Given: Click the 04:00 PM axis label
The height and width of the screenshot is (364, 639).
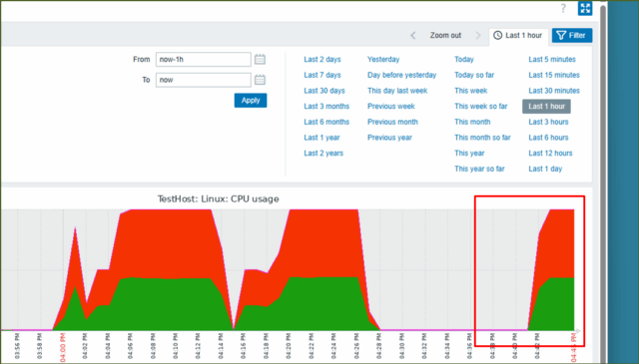Looking at the screenshot, I should [x=63, y=347].
